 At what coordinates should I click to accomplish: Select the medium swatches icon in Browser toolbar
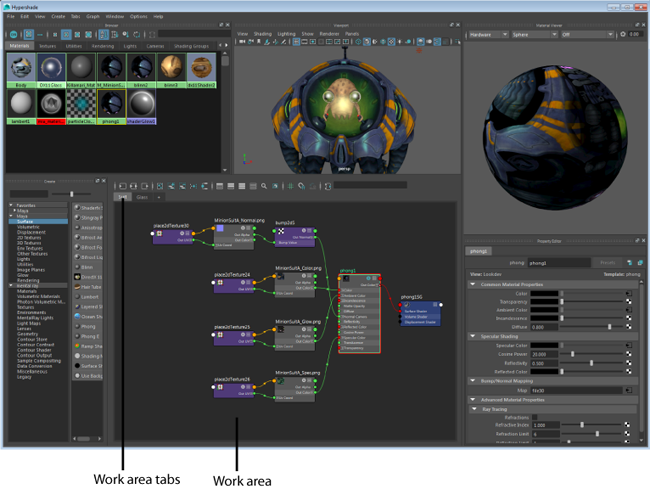coord(66,34)
